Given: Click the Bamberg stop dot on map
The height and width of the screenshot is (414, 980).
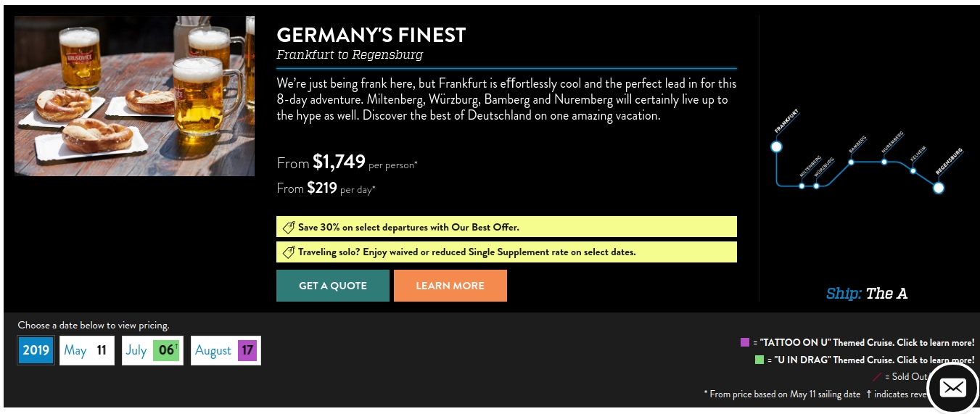Looking at the screenshot, I should 851,162.
